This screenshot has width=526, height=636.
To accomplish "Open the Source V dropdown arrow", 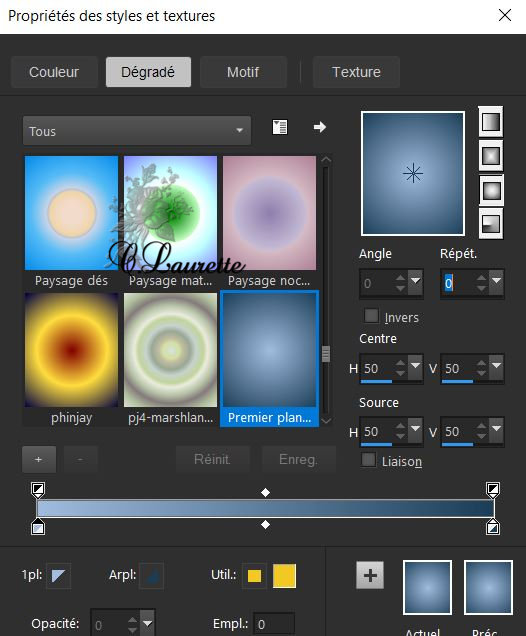I will tap(496, 431).
